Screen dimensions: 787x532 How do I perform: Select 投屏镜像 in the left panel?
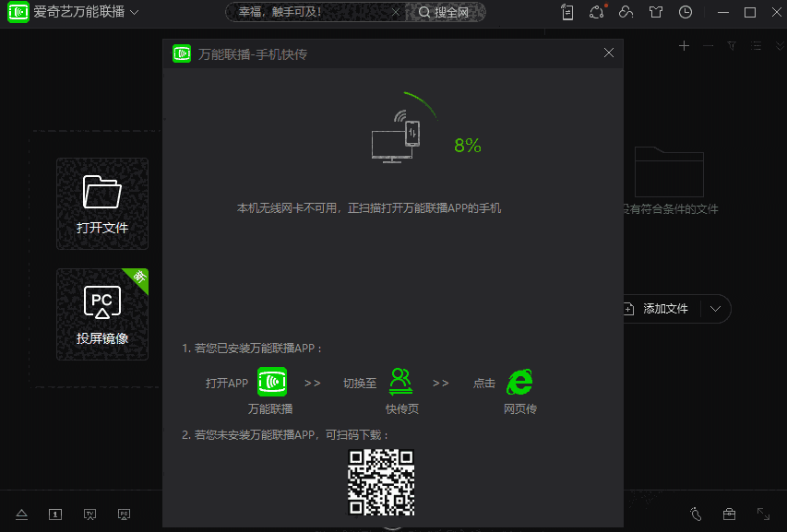tap(102, 313)
